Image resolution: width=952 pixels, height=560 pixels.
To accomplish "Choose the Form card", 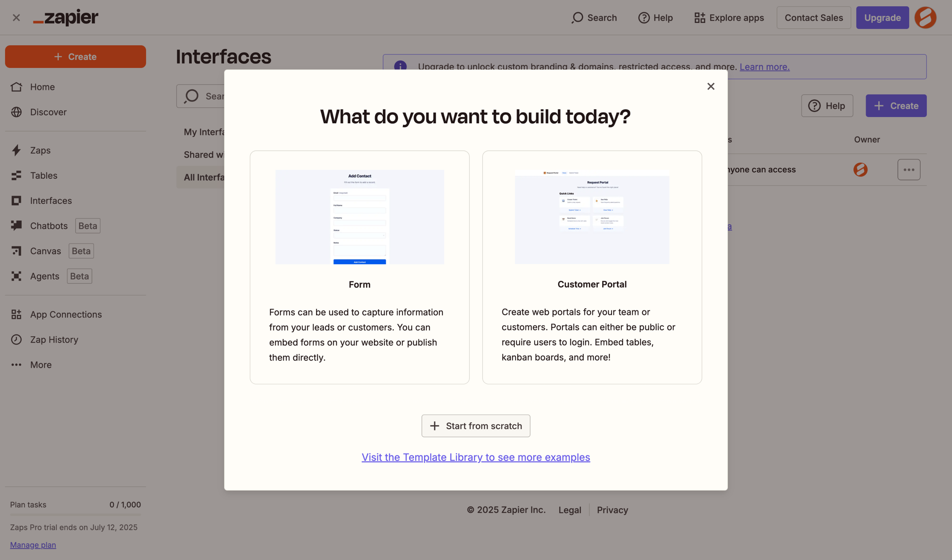I will click(x=359, y=267).
